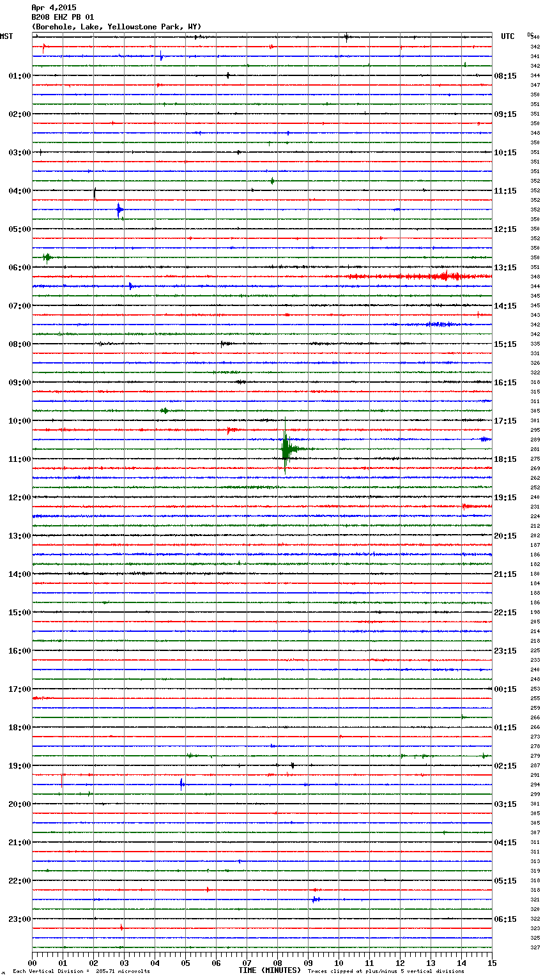Click the location text '(Borehole, Lake, Yellowstone Park, WY)'
This screenshot has height=980, width=543.
(116, 27)
